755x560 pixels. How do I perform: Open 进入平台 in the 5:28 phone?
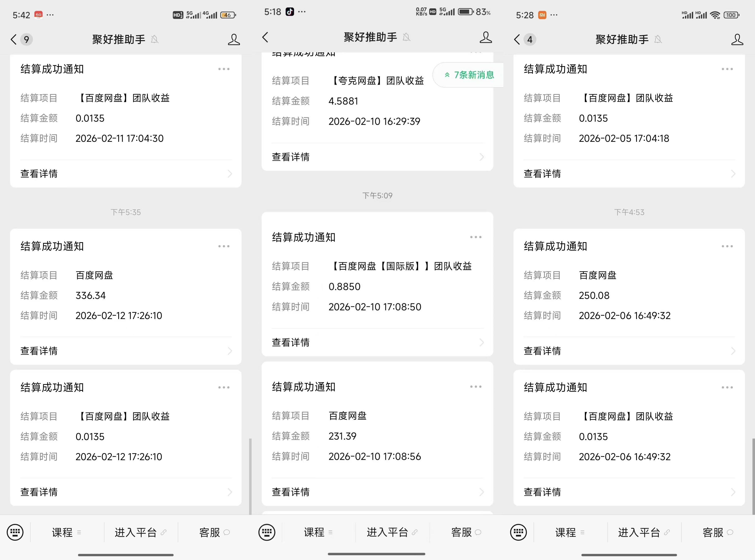click(644, 532)
